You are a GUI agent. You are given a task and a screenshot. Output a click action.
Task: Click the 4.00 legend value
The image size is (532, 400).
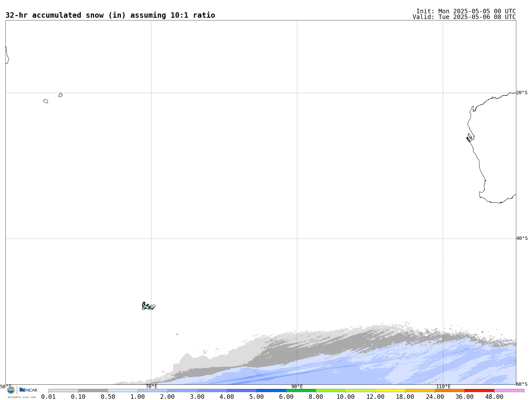pyautogui.click(x=227, y=397)
